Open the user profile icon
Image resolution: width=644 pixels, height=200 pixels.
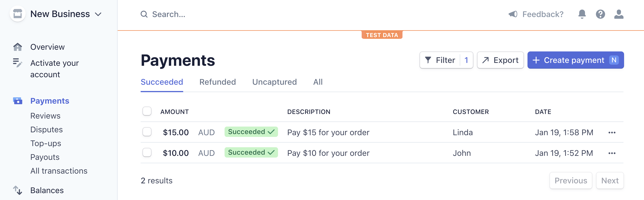pyautogui.click(x=619, y=14)
